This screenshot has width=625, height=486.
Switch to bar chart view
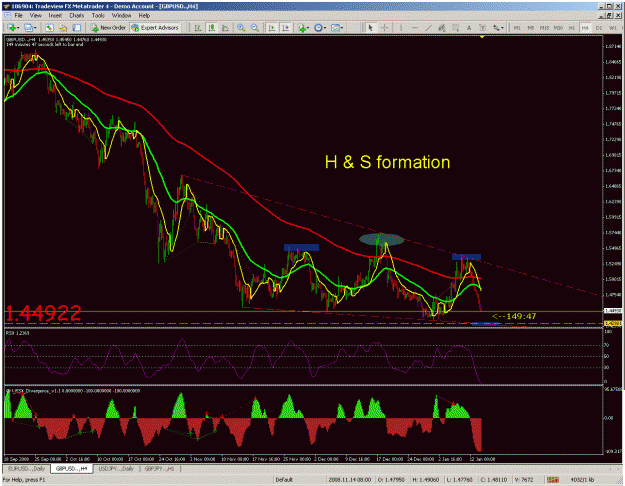(197, 28)
